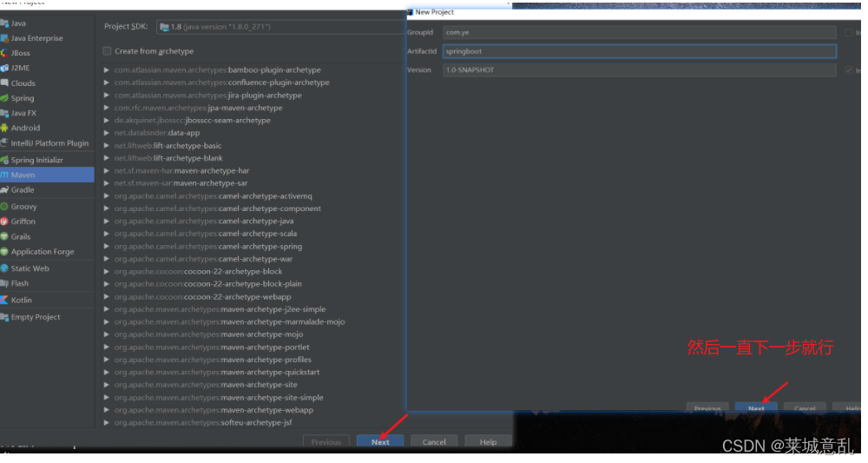The height and width of the screenshot is (463, 868).
Task: Pick the Spring leaf icon
Action: 4,98
